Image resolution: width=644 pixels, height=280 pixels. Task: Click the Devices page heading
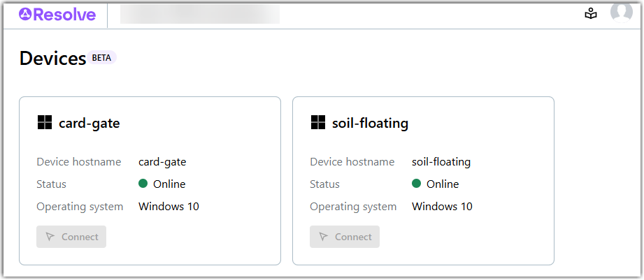tap(52, 59)
